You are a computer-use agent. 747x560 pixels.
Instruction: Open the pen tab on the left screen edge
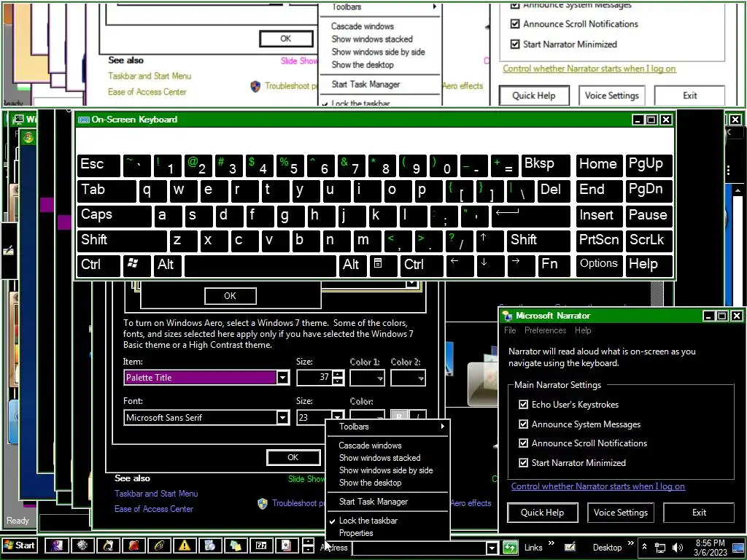9,251
